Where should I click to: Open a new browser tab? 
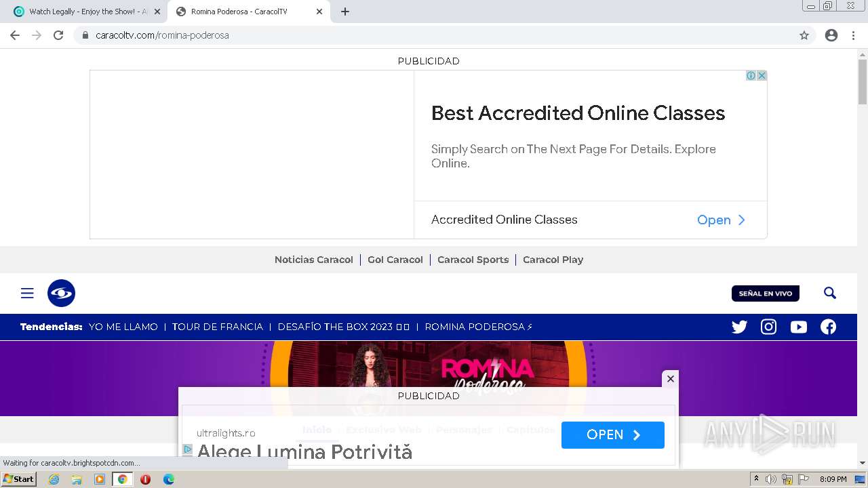[345, 12]
